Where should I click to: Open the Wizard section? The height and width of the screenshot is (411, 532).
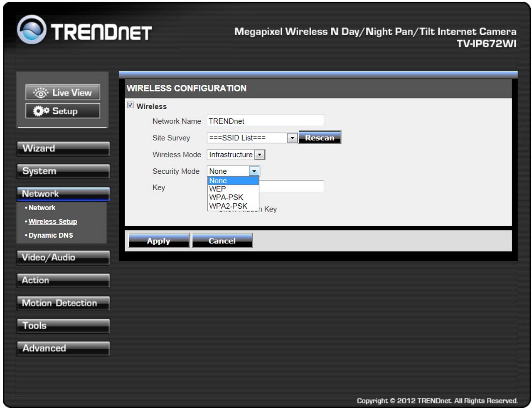[x=63, y=148]
